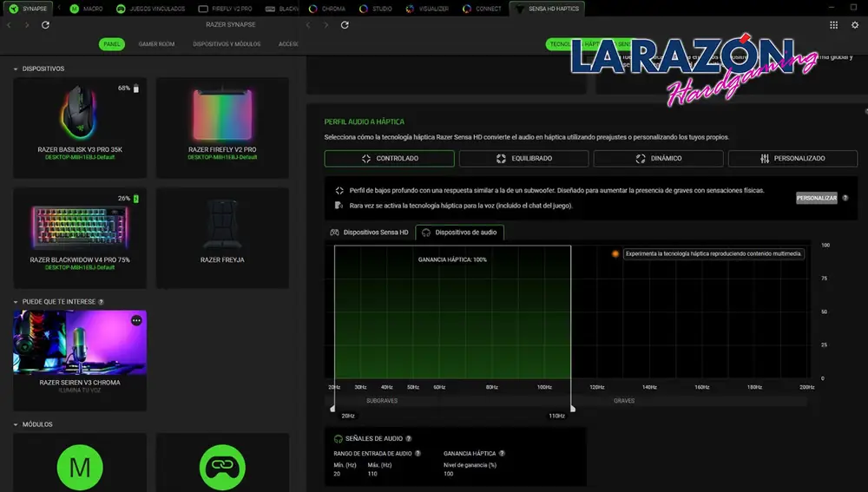
Task: Click the Subgraves band label
Action: pos(382,401)
